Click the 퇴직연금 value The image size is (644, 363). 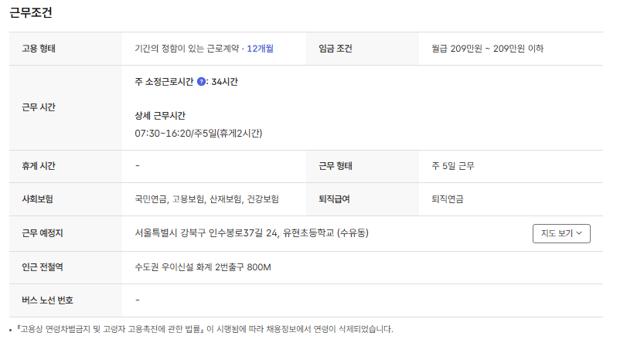448,198
